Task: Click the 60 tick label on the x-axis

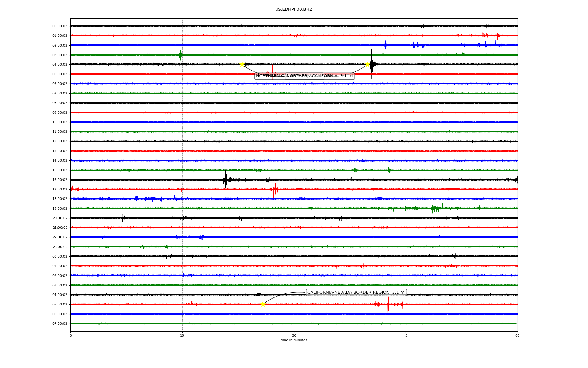Action: (517, 335)
